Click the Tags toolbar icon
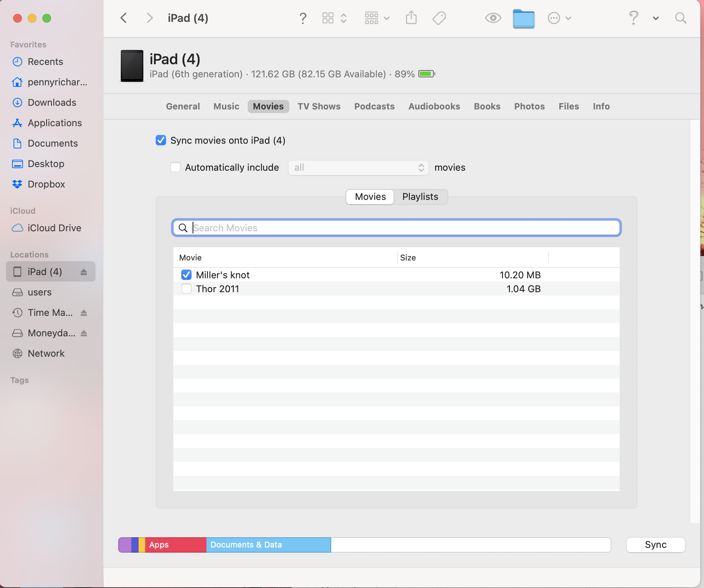704x588 pixels. click(439, 18)
